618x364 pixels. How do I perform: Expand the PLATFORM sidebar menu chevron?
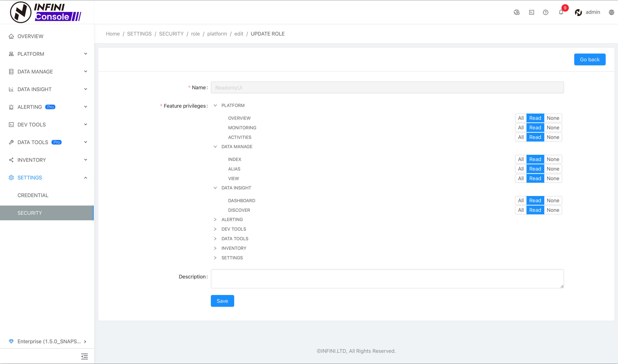tap(86, 54)
